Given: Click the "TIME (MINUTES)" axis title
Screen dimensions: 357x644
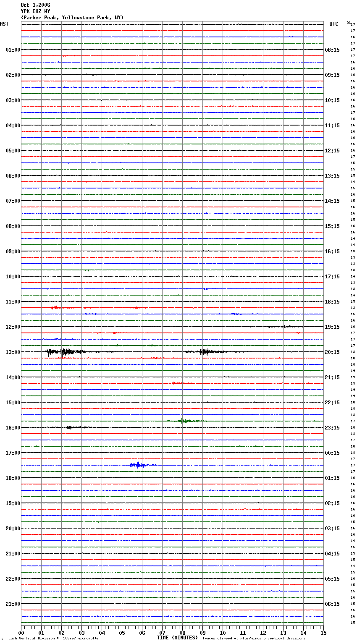Looking at the screenshot, I should tap(177, 638).
